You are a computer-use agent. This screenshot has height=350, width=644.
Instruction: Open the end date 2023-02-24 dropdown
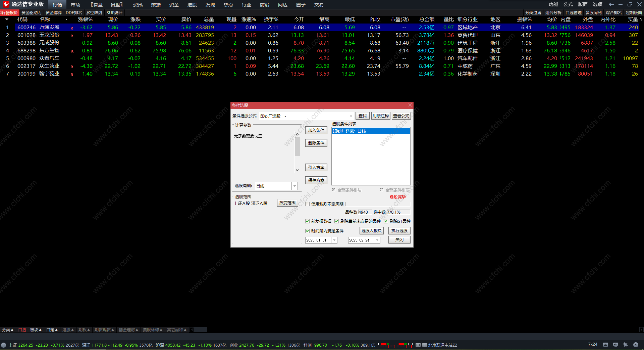pos(377,240)
